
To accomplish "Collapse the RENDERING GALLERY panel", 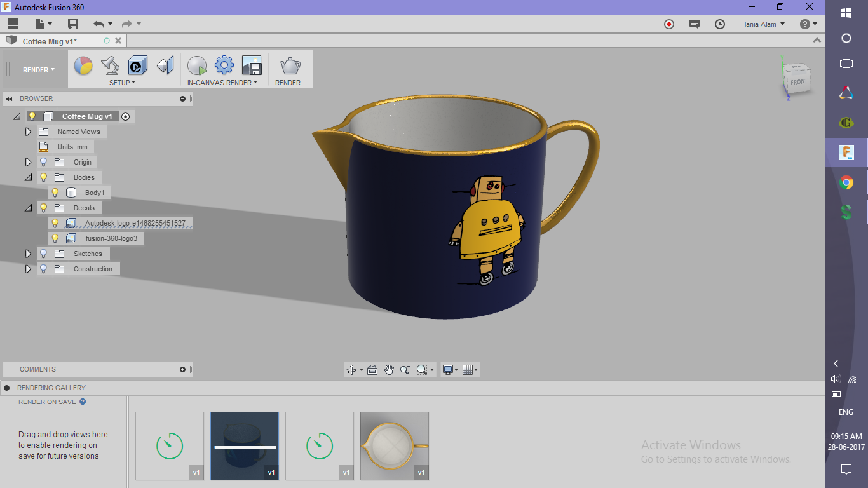I will pyautogui.click(x=6, y=388).
